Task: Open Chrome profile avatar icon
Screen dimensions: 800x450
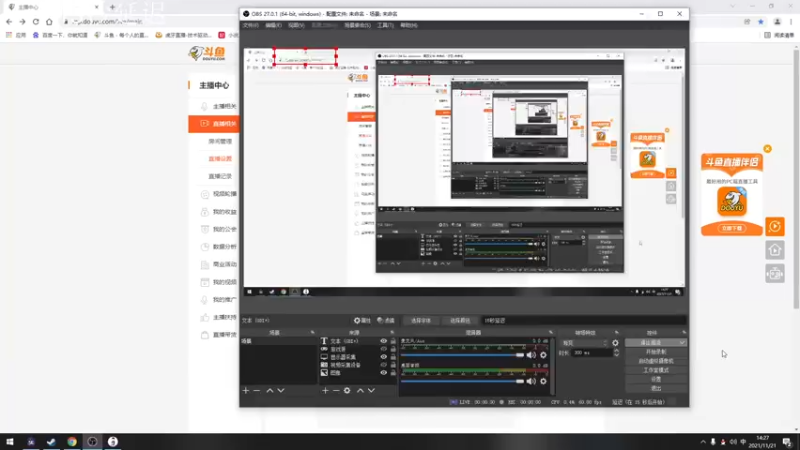Action: [x=777, y=21]
